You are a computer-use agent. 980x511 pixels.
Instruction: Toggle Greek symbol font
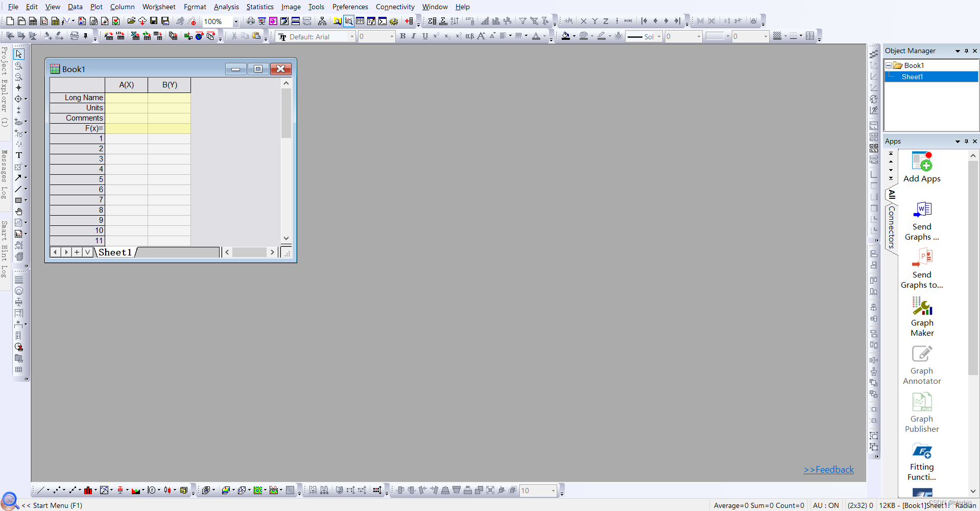tap(469, 36)
